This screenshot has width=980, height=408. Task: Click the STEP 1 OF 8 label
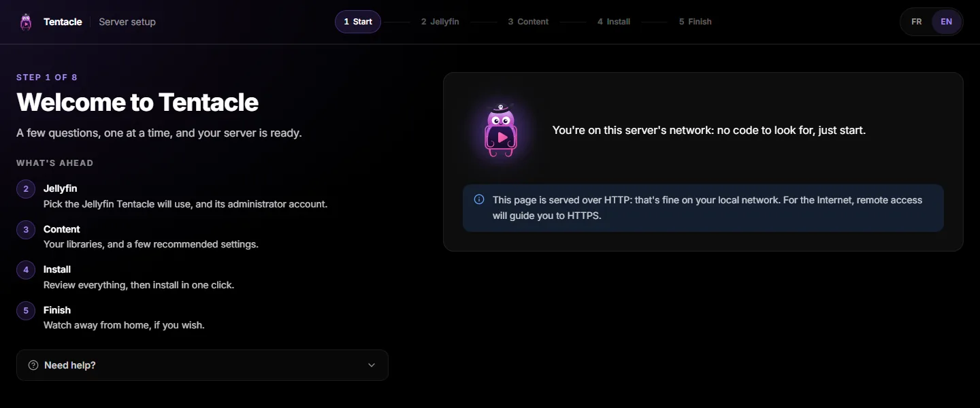(x=47, y=78)
